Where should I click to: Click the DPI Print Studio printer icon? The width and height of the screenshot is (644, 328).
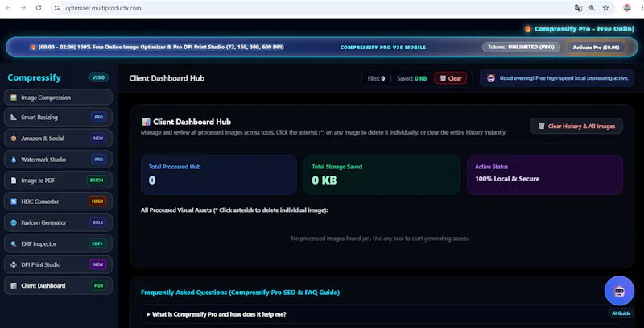[14, 264]
